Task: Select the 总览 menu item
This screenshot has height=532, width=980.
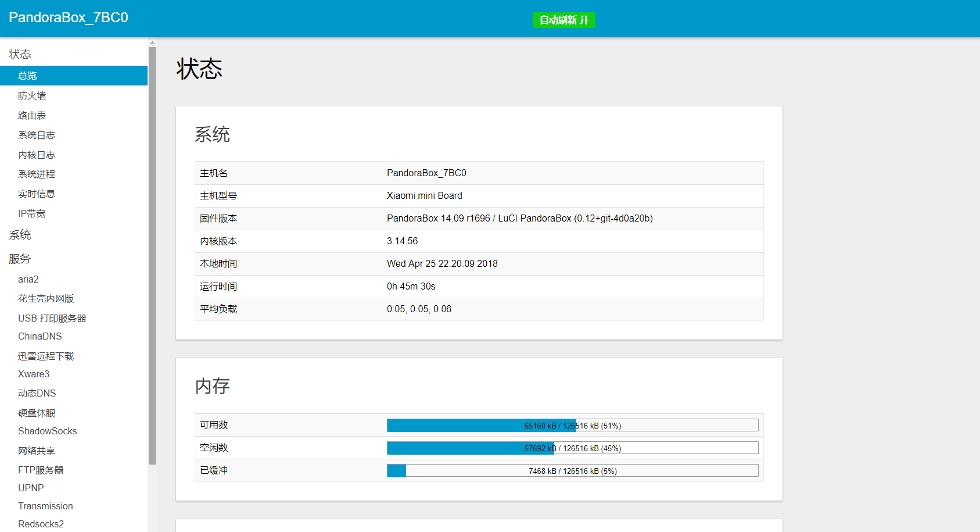Action: point(74,76)
